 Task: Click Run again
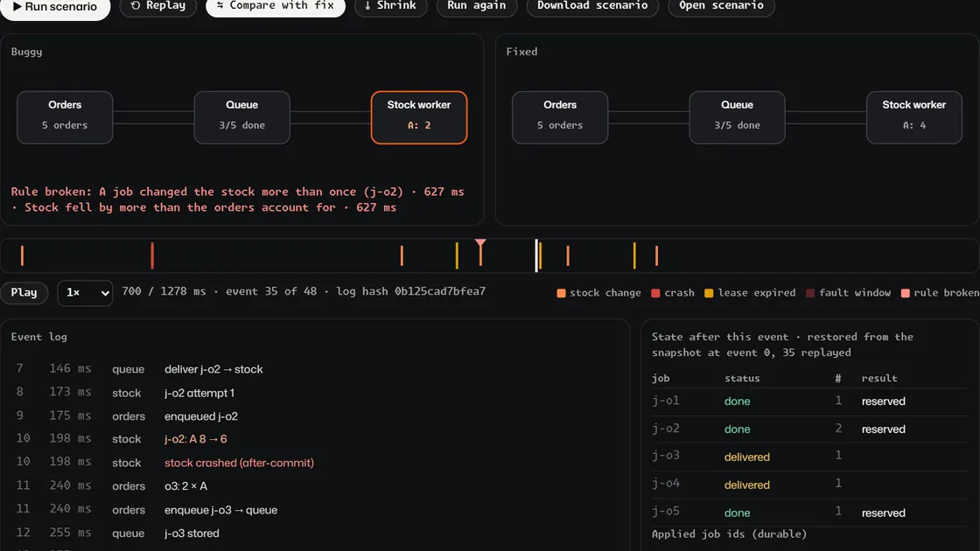pyautogui.click(x=477, y=6)
